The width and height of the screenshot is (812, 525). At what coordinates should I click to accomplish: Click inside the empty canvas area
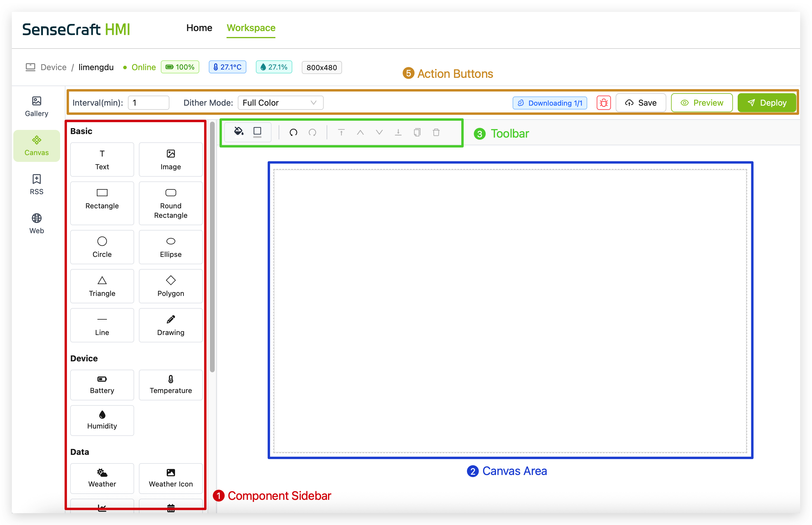pyautogui.click(x=510, y=310)
